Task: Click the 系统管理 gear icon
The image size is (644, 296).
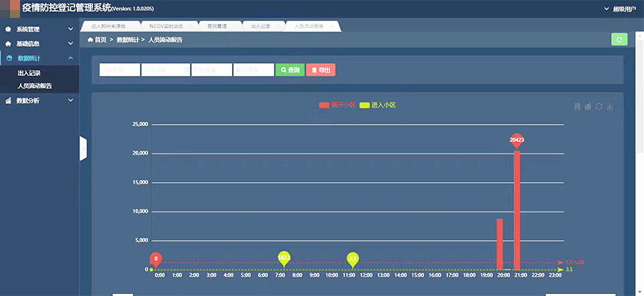Action: pos(9,29)
